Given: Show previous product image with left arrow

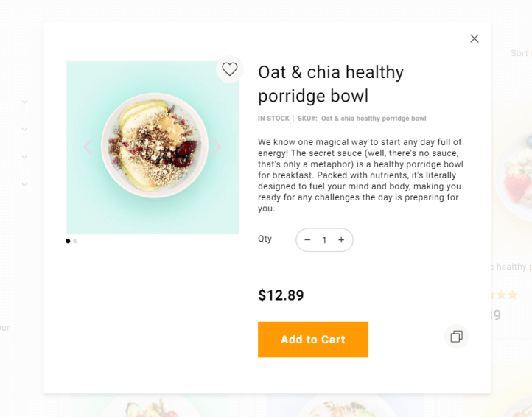Looking at the screenshot, I should click(x=88, y=147).
